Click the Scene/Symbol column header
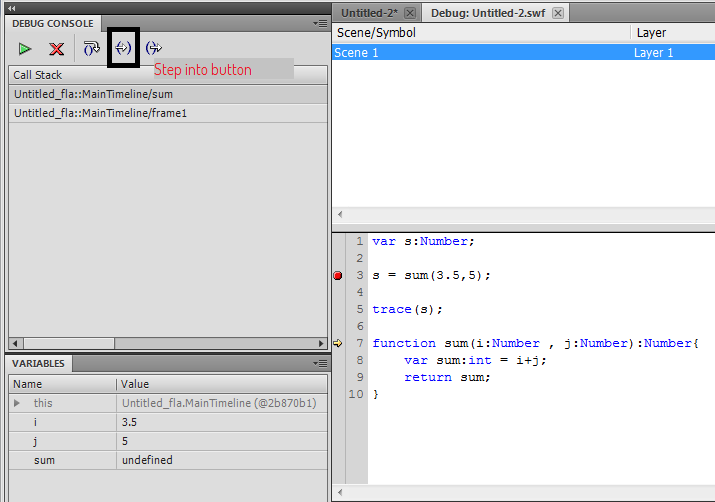The height and width of the screenshot is (502, 715). (481, 32)
